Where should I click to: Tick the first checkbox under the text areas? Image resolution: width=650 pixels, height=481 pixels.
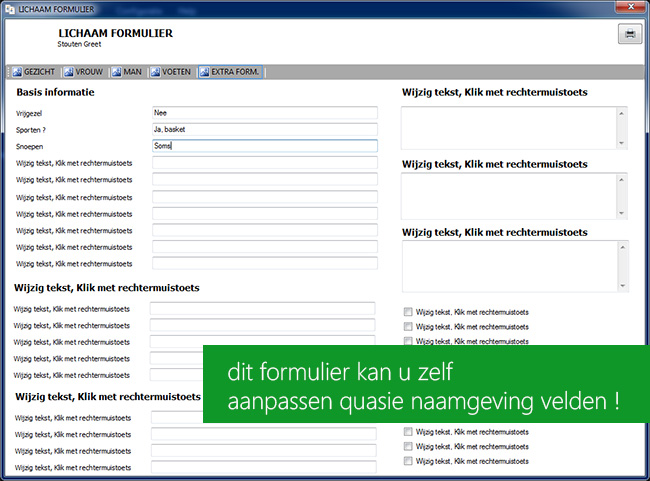point(408,312)
